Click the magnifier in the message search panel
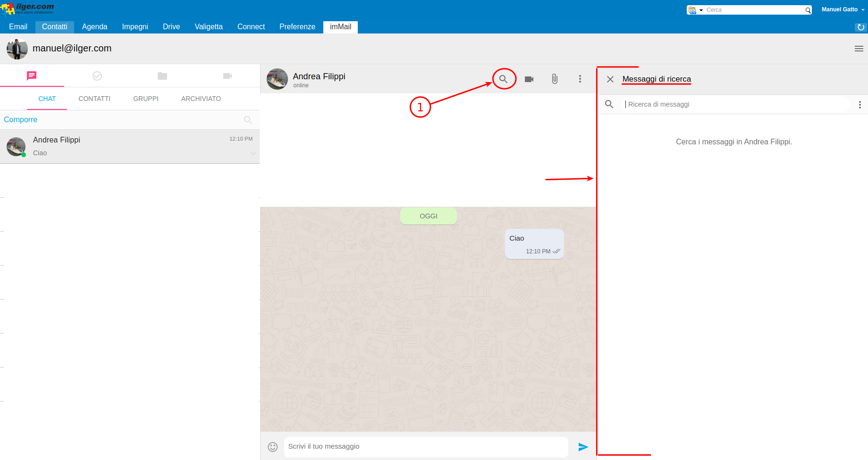 pyautogui.click(x=609, y=104)
